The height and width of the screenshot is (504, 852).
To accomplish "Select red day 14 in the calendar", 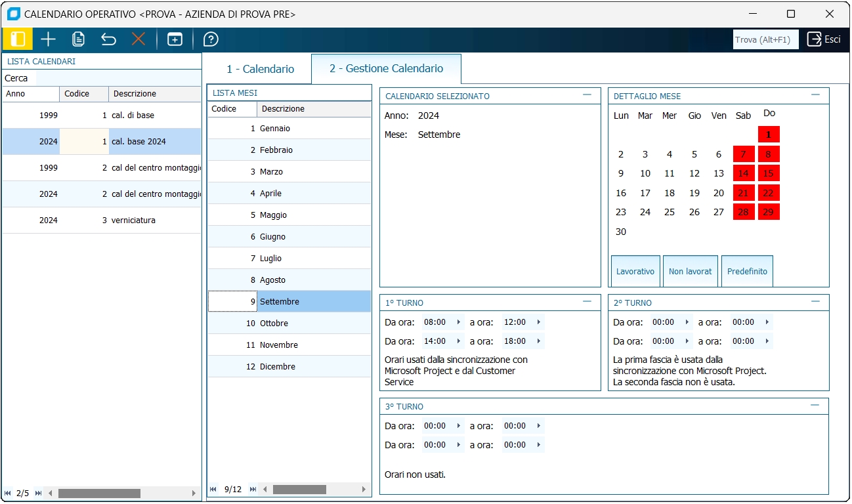I will (743, 174).
